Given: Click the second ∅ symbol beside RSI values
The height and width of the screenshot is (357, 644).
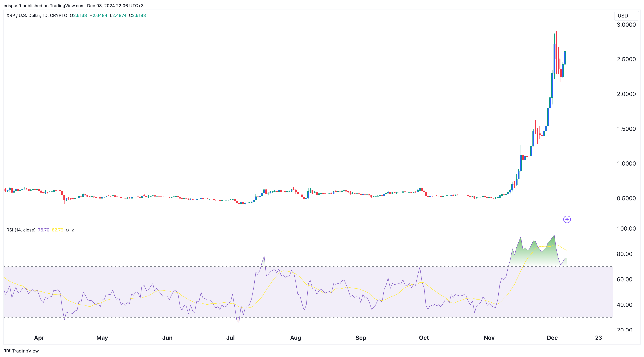Looking at the screenshot, I should [x=73, y=230].
